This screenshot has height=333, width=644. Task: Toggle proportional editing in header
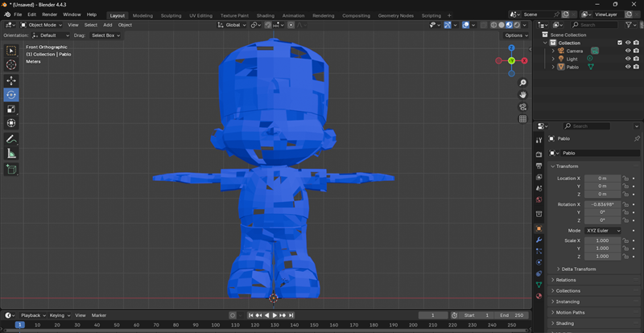pyautogui.click(x=291, y=25)
